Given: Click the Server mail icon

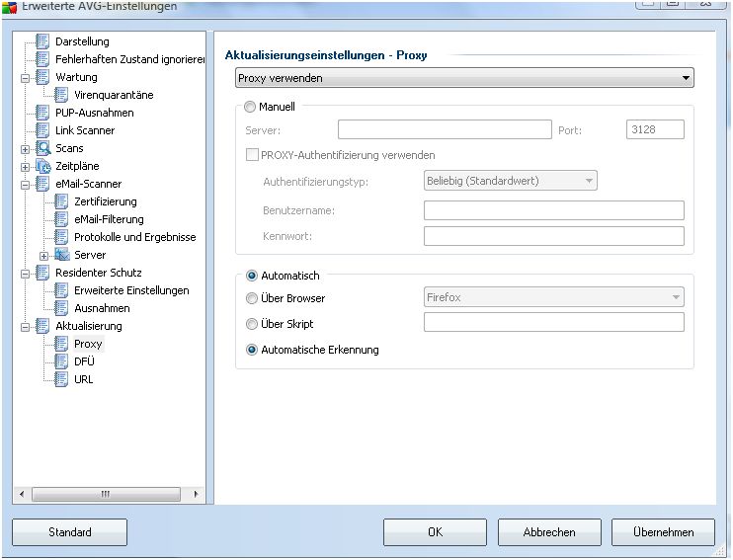Looking at the screenshot, I should [61, 255].
